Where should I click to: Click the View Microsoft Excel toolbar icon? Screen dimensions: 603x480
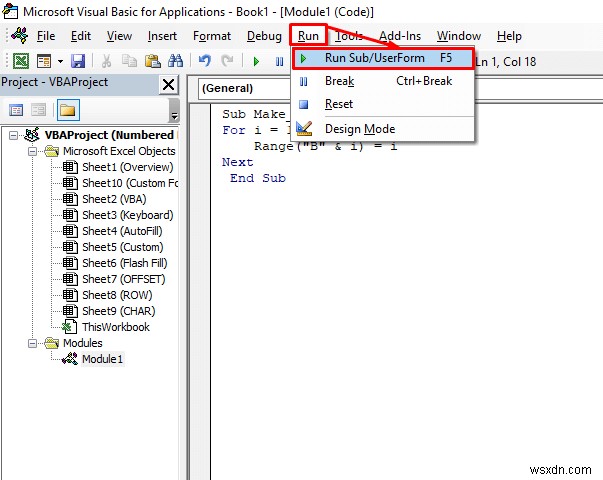point(21,61)
